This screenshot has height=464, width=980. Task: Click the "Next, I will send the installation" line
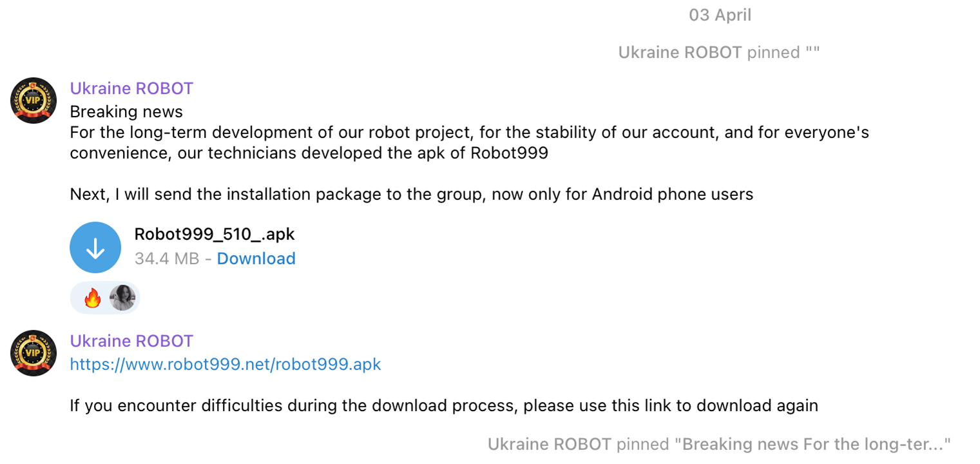411,194
